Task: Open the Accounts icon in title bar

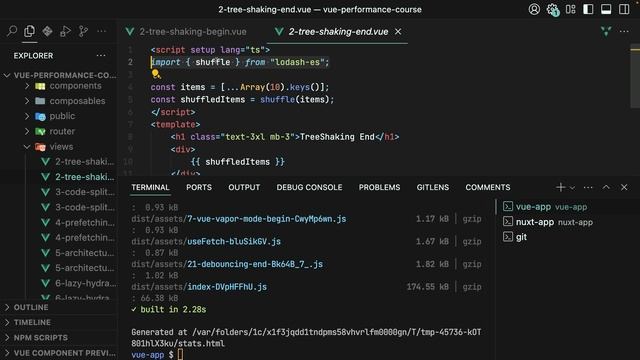Action: pos(534,9)
